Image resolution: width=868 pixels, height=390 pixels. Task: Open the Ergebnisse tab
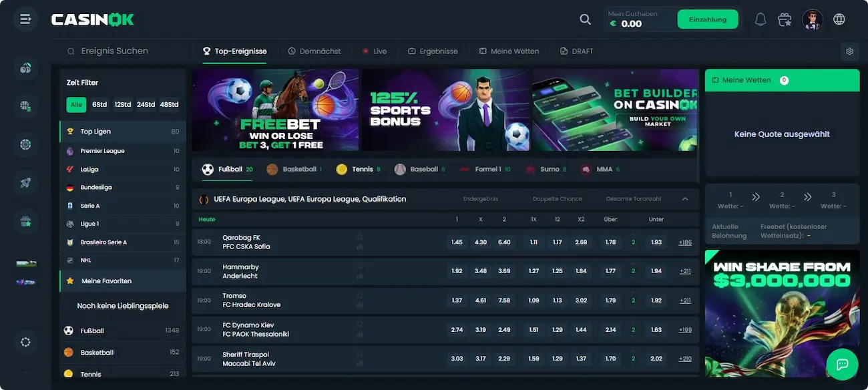433,51
